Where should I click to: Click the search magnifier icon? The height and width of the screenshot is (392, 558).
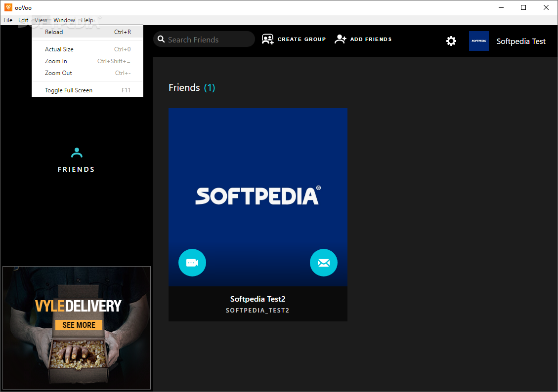pos(161,39)
